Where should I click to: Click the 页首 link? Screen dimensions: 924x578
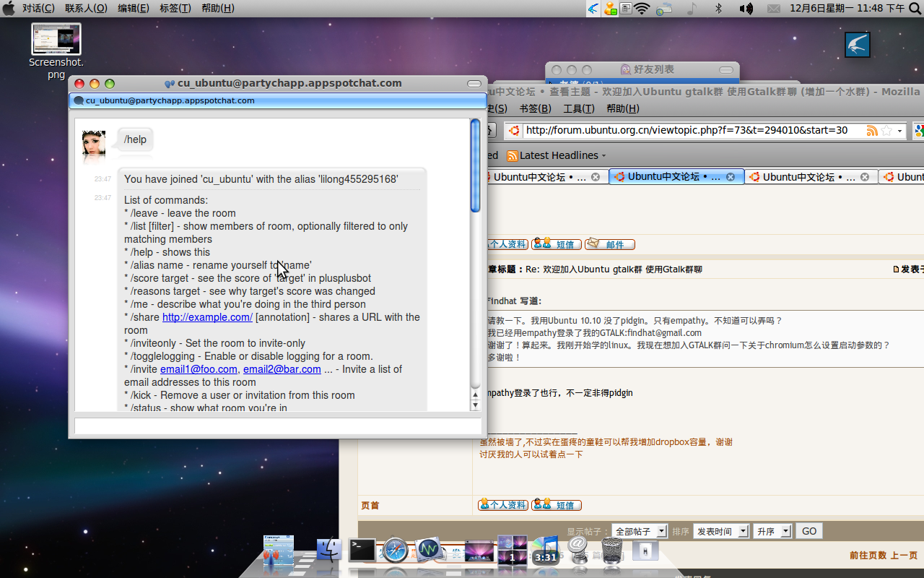point(370,505)
